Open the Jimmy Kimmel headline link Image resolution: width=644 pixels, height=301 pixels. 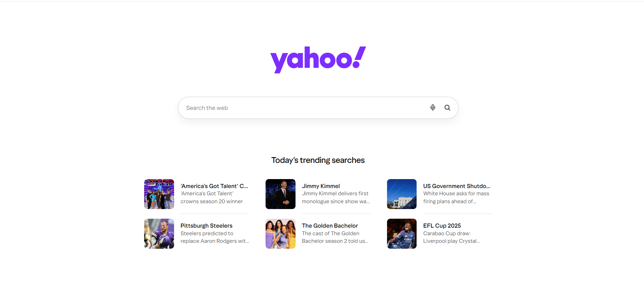tap(321, 186)
